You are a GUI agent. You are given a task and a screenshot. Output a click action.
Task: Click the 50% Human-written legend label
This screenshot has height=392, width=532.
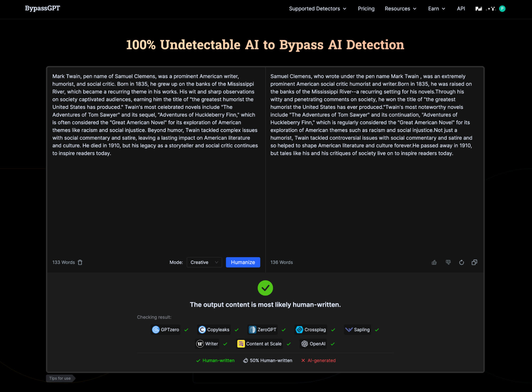pos(271,360)
